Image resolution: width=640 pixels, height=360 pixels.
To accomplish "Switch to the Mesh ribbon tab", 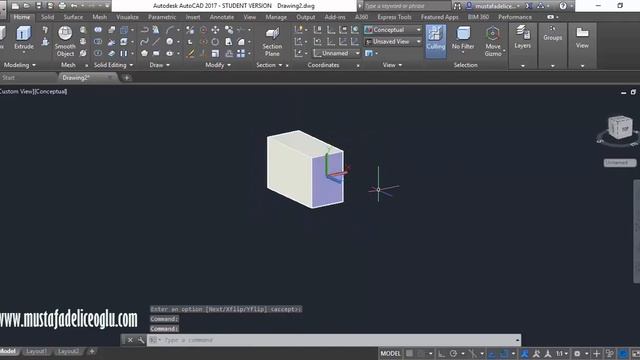I will tap(100, 17).
